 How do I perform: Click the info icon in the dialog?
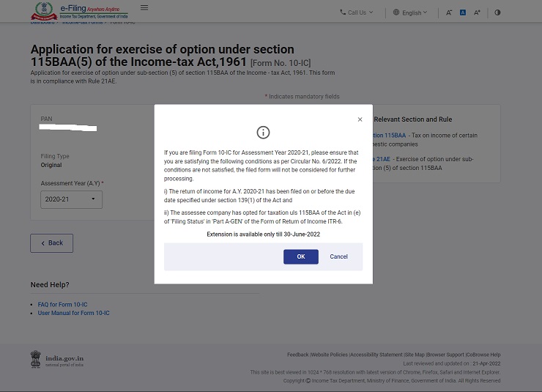pyautogui.click(x=263, y=133)
